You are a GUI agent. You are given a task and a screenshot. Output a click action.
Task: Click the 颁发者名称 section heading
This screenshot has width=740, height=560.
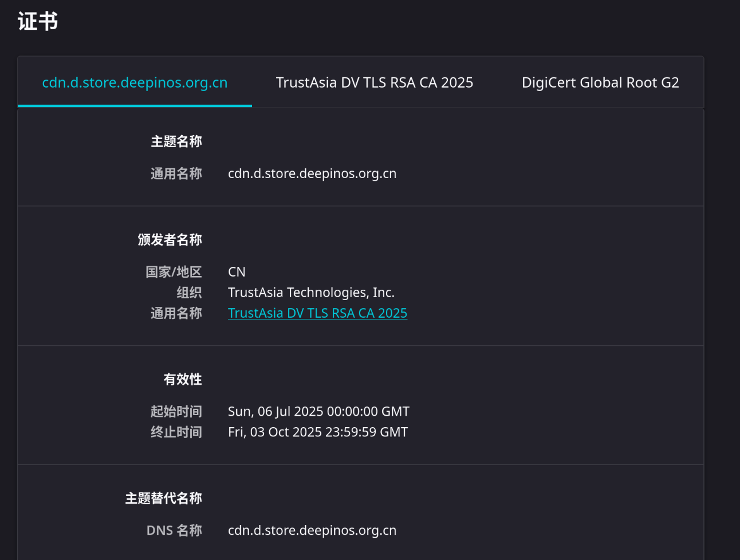170,240
